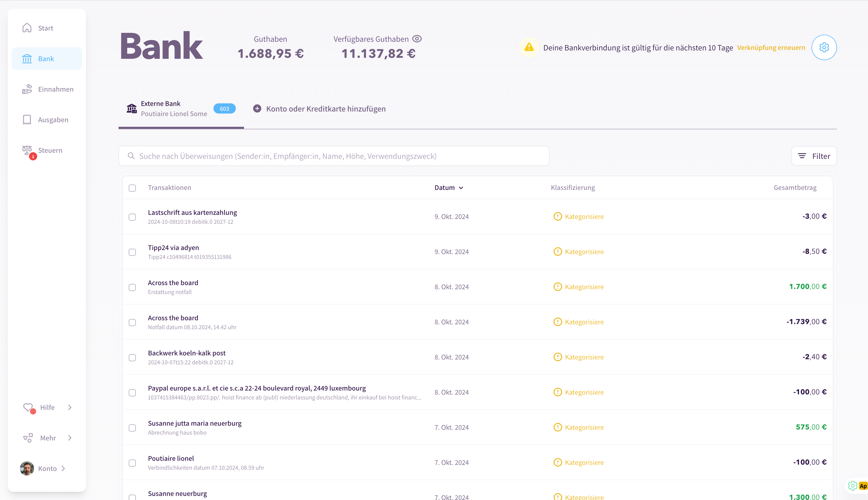
Task: Click the plus icon to add account
Action: 257,108
